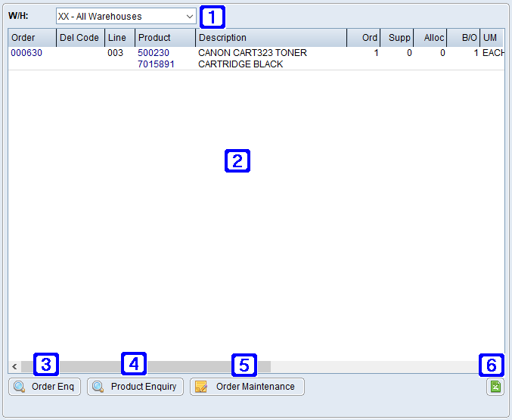Click the Product column header
The image size is (512, 420).
(165, 38)
